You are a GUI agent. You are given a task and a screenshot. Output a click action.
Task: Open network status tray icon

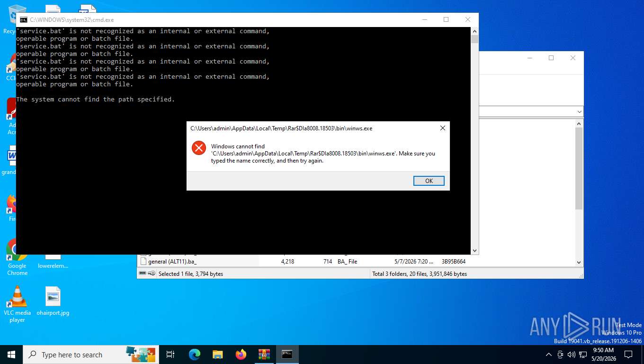[583, 355]
